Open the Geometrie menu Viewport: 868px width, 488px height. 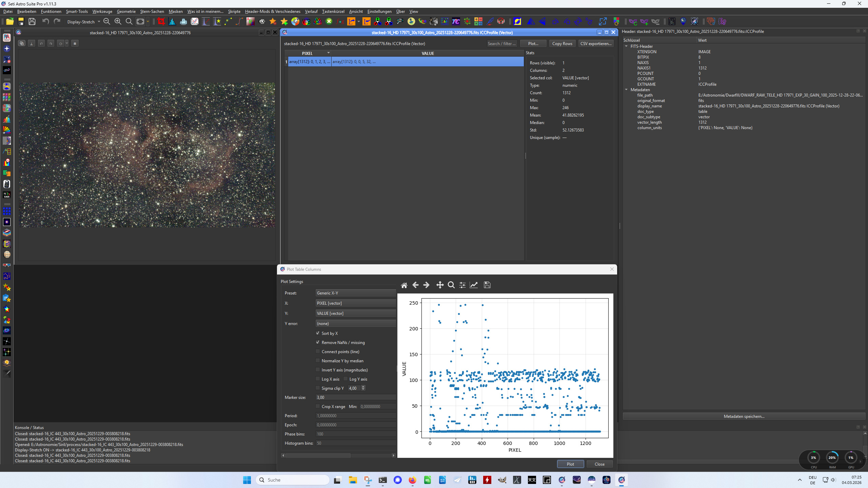coord(126,12)
